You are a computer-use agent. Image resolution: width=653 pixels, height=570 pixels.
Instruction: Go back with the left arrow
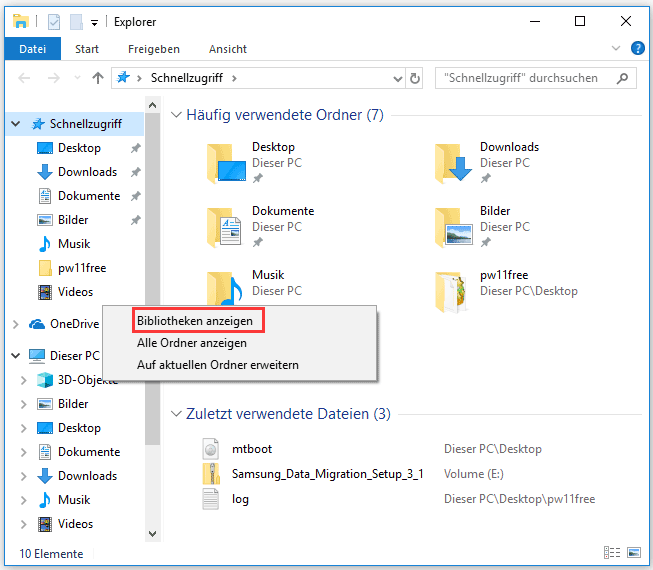click(24, 78)
